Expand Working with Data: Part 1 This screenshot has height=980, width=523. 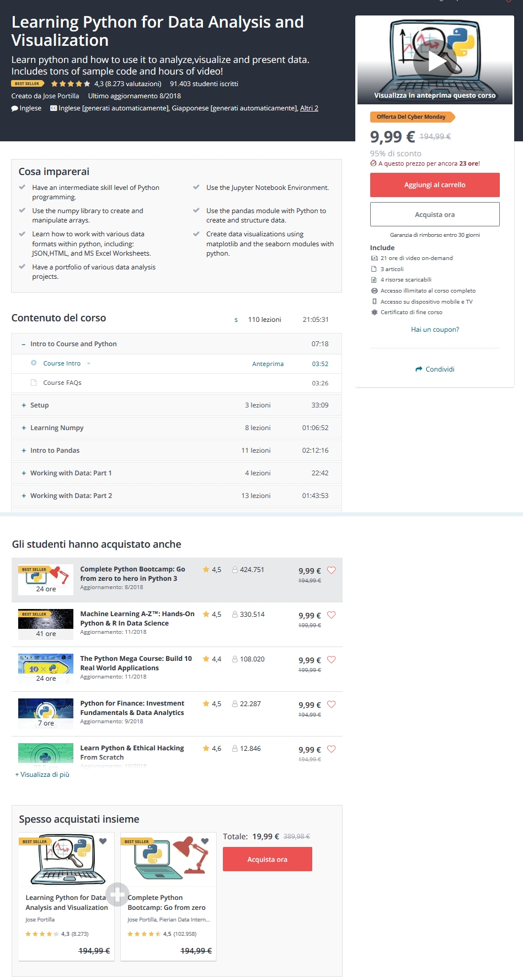[x=24, y=473]
